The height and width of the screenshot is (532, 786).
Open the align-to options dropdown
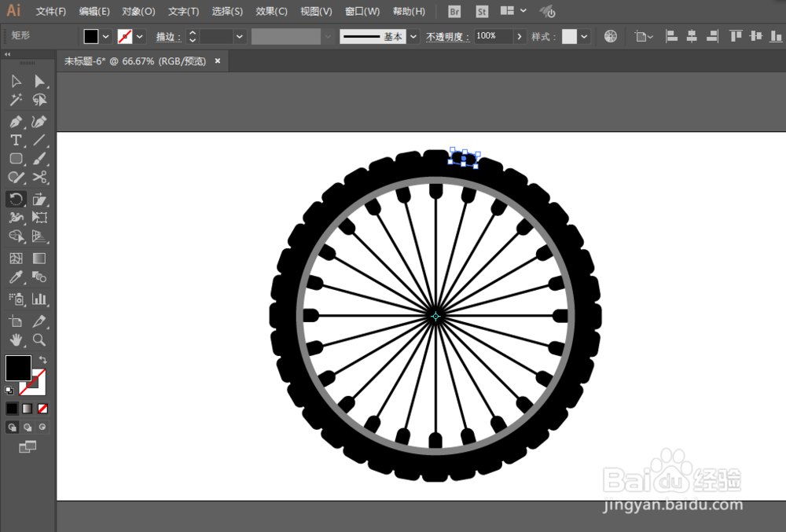(645, 37)
